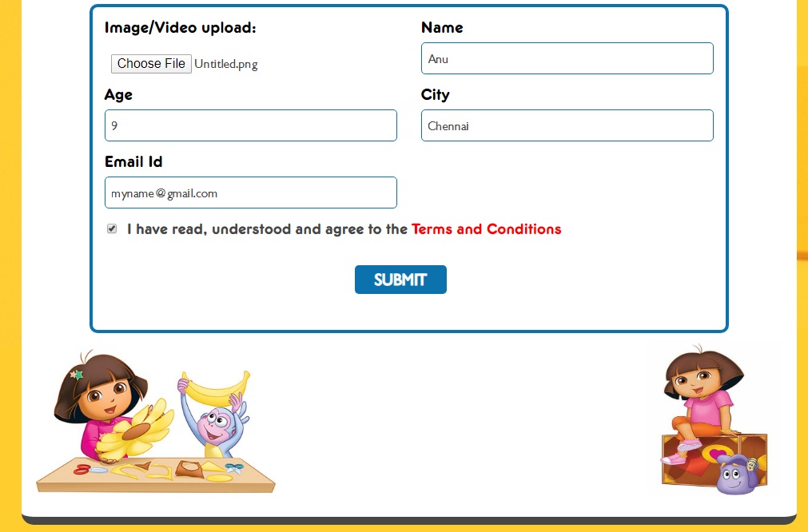The width and height of the screenshot is (808, 532).
Task: Click the yellow banana cutout above Boots
Action: click(217, 389)
